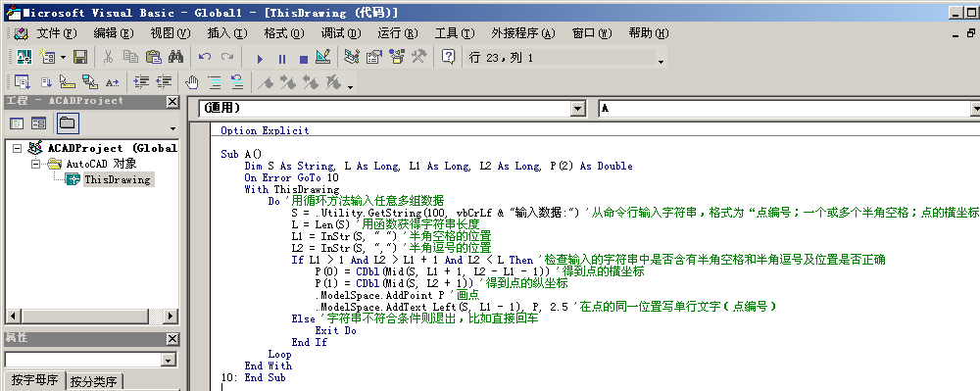Toggle Design Mode icon
The height and width of the screenshot is (391, 980).
(322, 58)
